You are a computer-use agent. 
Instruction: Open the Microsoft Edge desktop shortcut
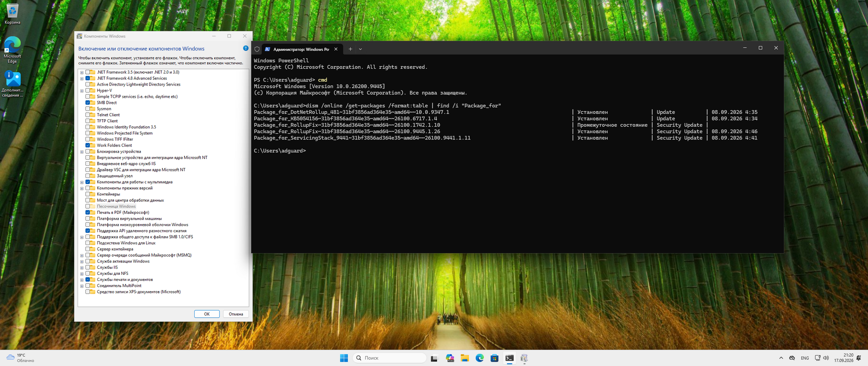click(x=12, y=50)
